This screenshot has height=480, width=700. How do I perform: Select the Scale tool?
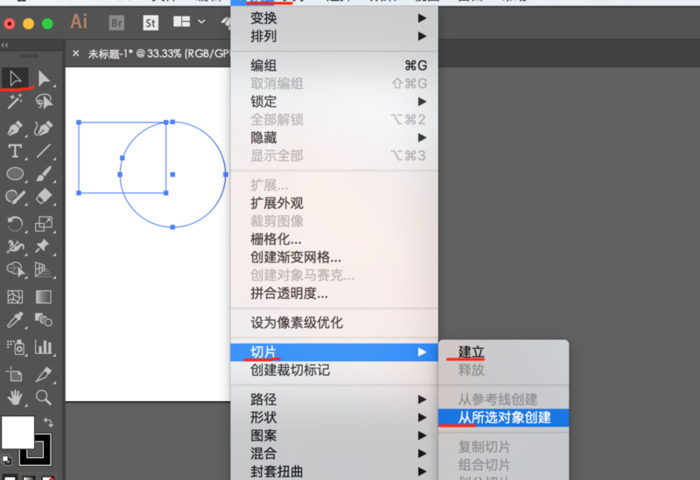[x=44, y=223]
